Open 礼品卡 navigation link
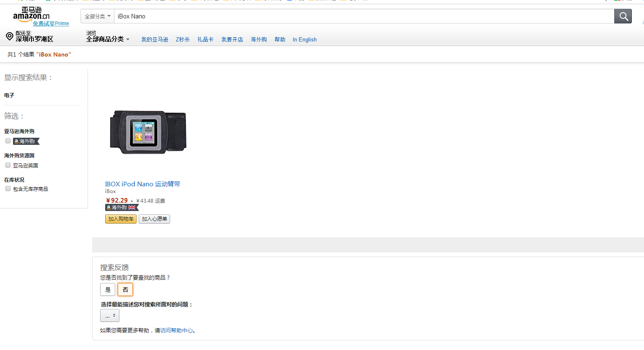644x350 pixels. pos(205,39)
